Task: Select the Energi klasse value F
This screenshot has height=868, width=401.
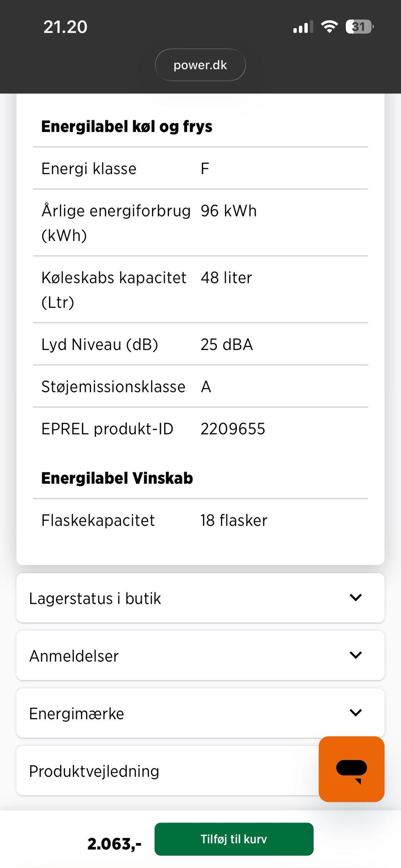Action: coord(205,169)
